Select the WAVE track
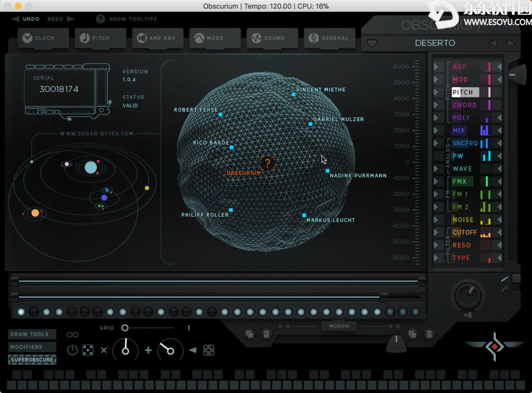The width and height of the screenshot is (532, 393). coord(462,169)
